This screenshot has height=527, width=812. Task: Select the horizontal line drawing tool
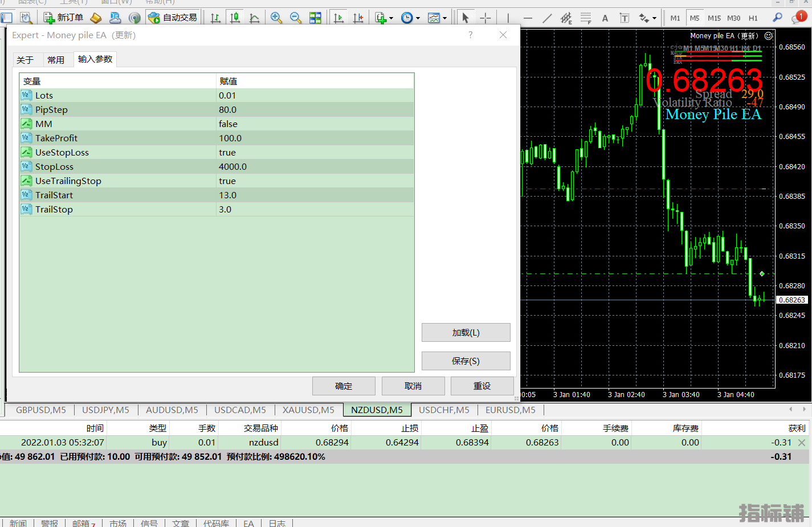pos(528,18)
